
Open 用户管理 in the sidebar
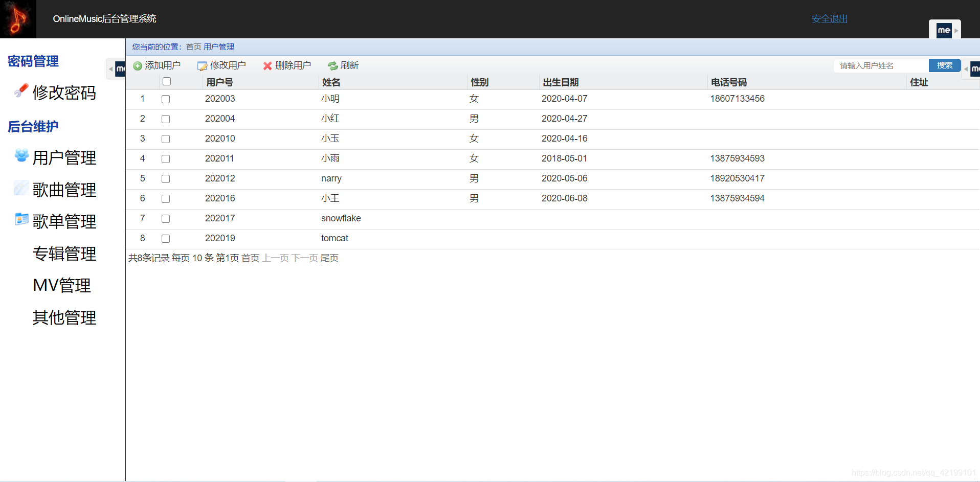pyautogui.click(x=64, y=157)
